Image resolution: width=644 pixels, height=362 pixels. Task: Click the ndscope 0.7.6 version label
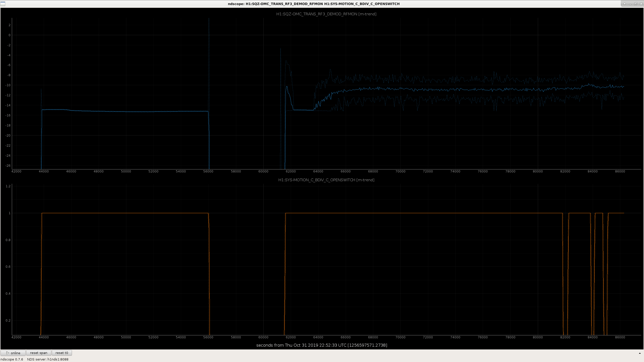tap(12, 359)
